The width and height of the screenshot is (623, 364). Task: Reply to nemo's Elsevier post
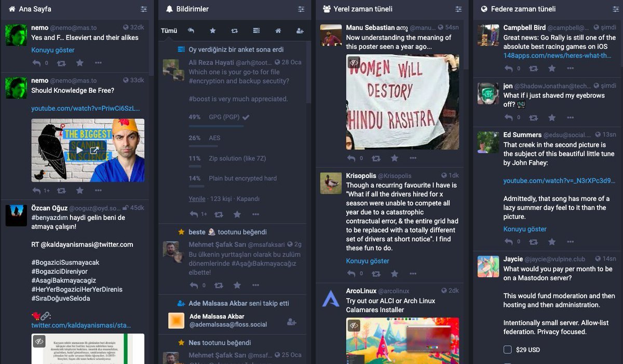[36, 63]
